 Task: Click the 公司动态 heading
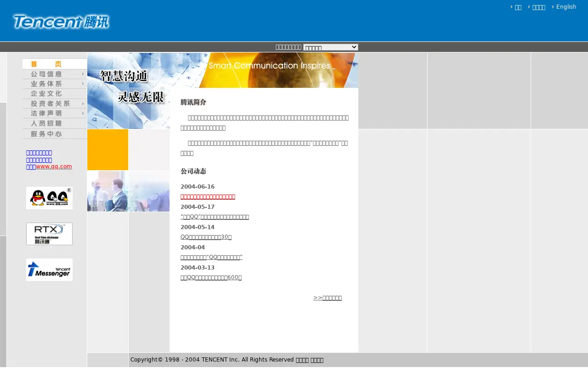[x=193, y=171]
